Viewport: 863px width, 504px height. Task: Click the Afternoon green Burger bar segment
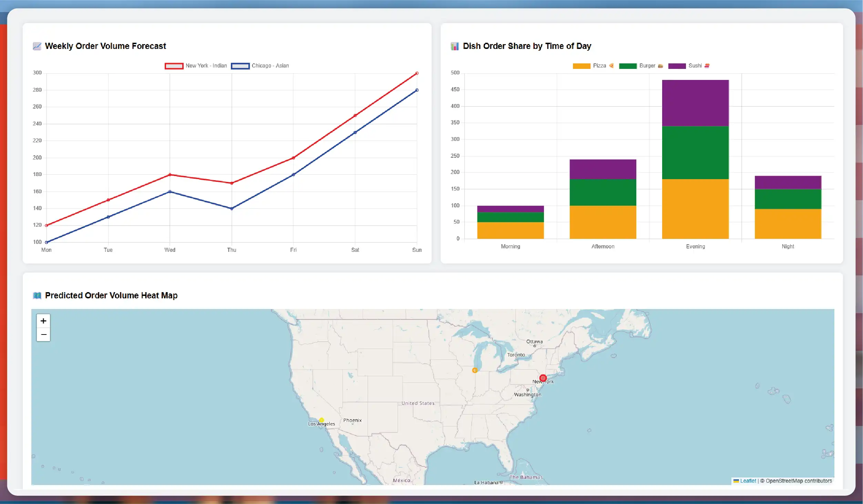603,192
